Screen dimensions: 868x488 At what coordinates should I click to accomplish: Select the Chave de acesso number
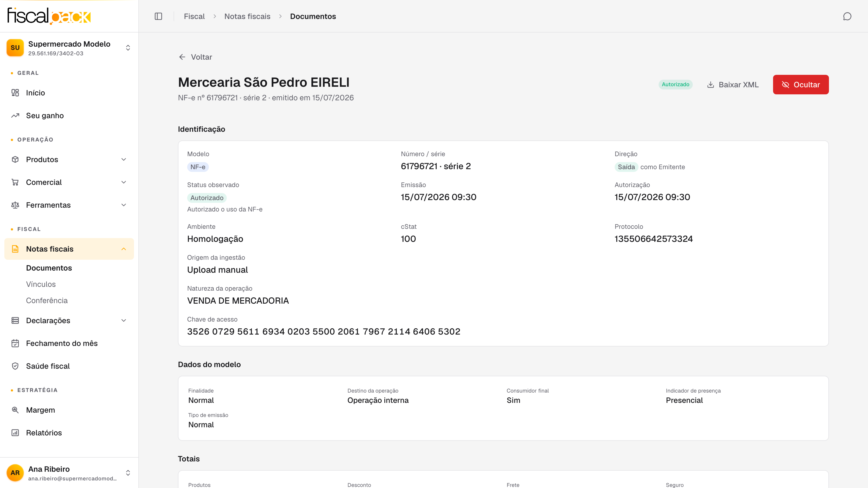[x=324, y=331]
